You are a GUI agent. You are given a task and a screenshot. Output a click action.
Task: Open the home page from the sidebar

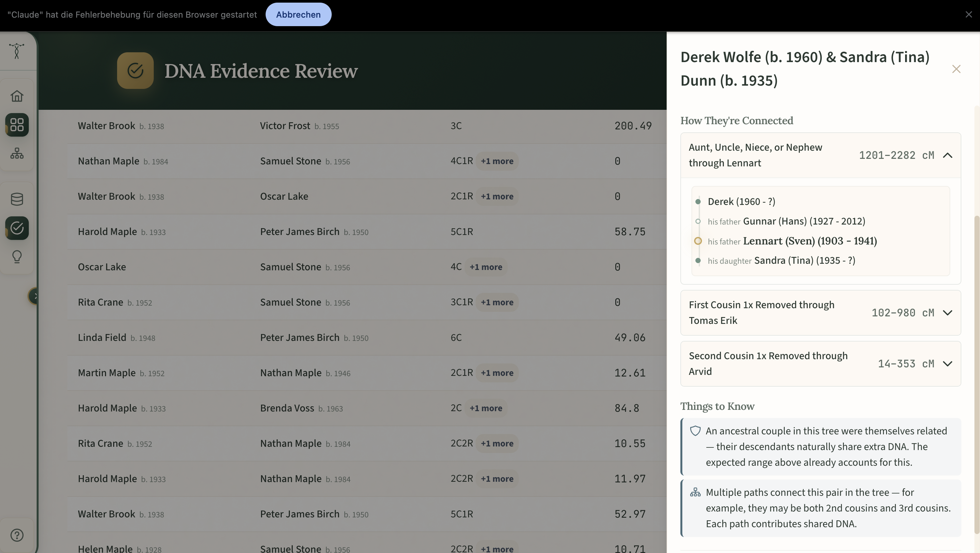click(17, 96)
